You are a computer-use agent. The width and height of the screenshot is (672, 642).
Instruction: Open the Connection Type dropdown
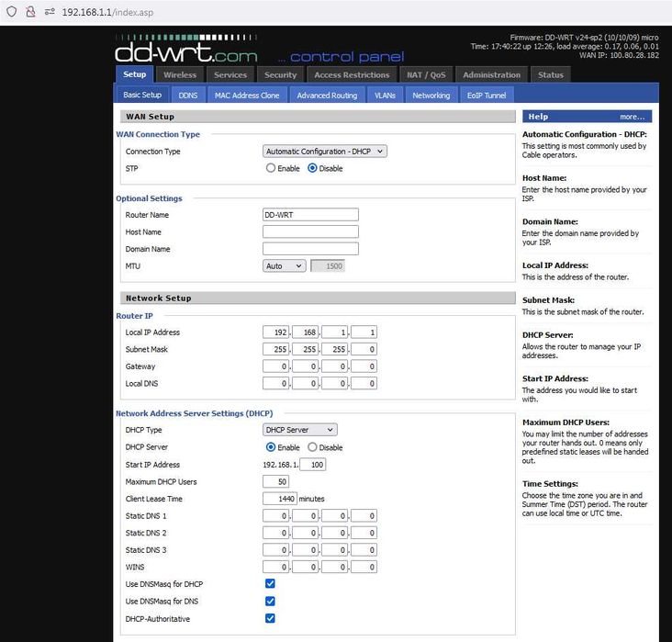coord(324,152)
